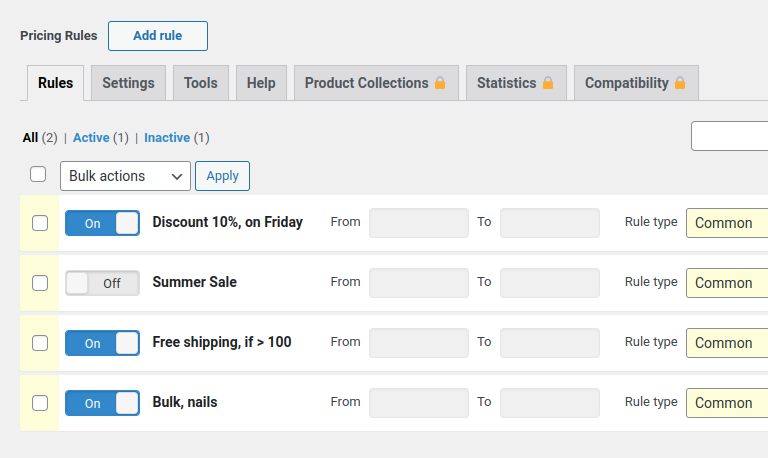Expand Rule type dropdown for Summer Sale
This screenshot has height=458, width=768.
[x=727, y=283]
